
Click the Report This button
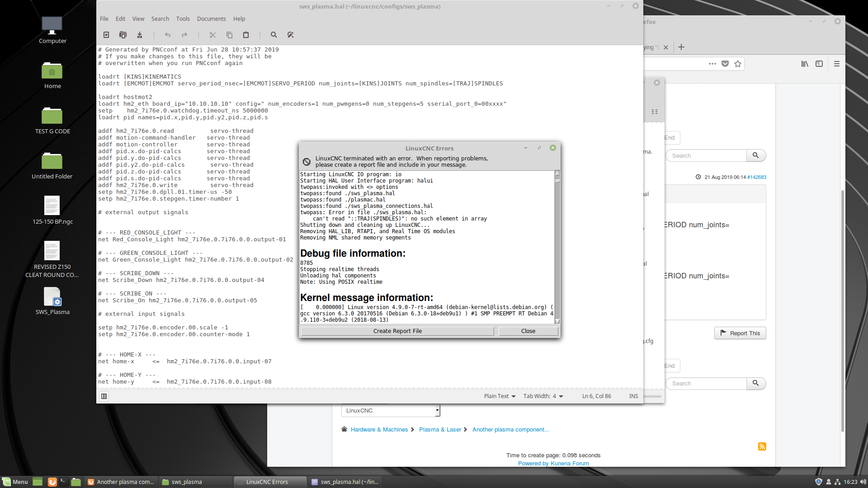tap(740, 333)
